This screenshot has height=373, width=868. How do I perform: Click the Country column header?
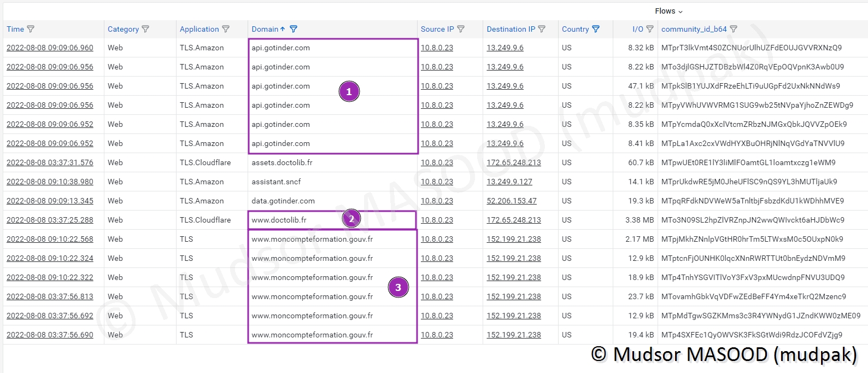575,29
